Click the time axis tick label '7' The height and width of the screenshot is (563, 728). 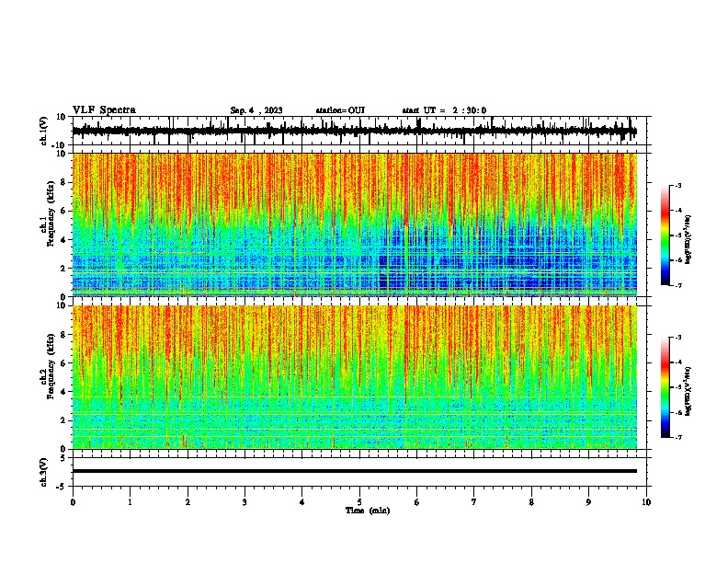474,502
